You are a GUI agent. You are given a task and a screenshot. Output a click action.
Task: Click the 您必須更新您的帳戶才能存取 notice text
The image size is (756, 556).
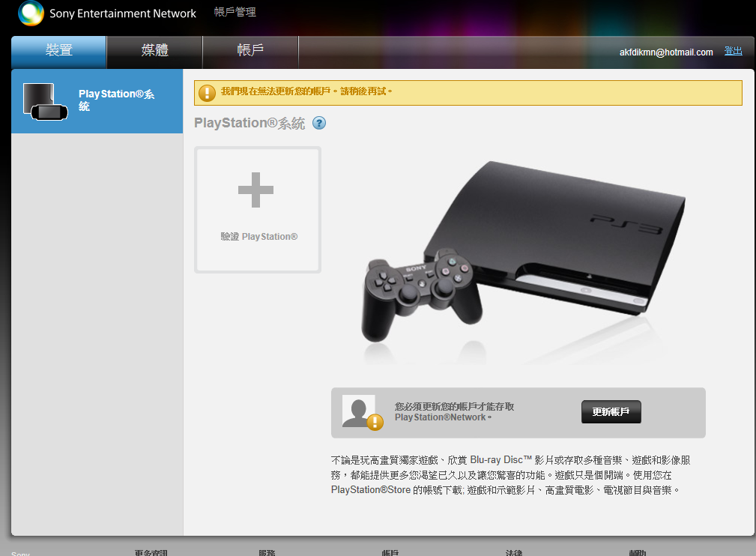(x=454, y=412)
